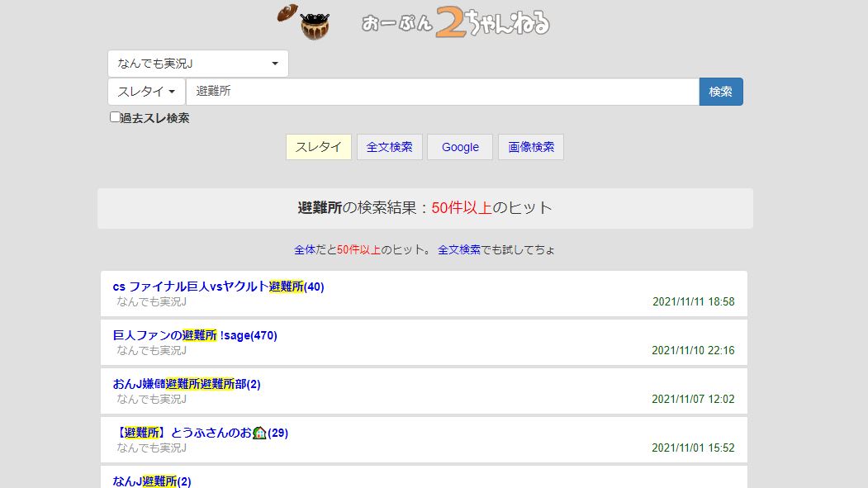Click なんでも実況J label under csファイナル thread
The width and height of the screenshot is (868, 488).
151,302
